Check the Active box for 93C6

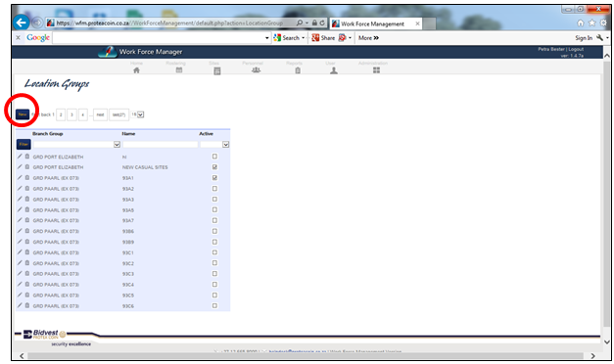214,305
